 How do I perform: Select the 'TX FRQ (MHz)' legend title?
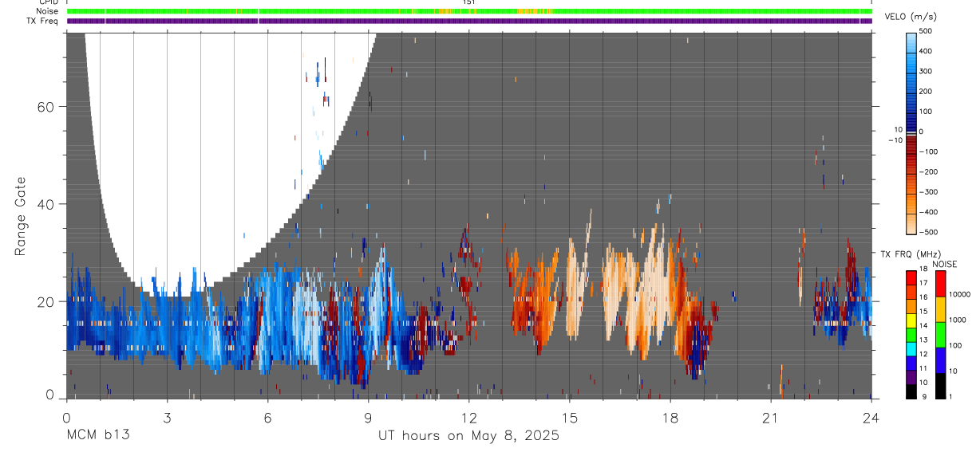click(910, 254)
